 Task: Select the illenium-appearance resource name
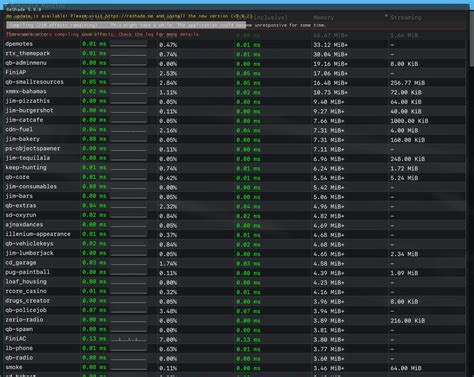pos(38,234)
